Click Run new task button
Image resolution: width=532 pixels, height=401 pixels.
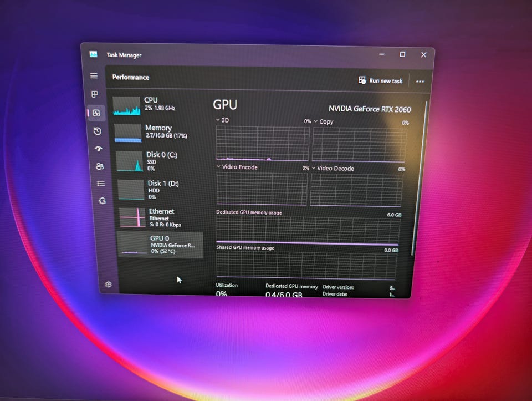(x=380, y=80)
